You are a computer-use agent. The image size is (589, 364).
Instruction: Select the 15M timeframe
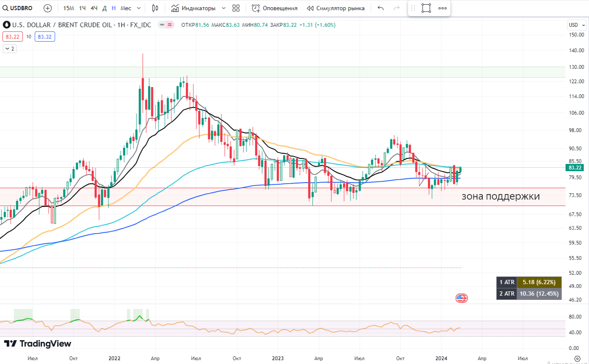tap(68, 8)
